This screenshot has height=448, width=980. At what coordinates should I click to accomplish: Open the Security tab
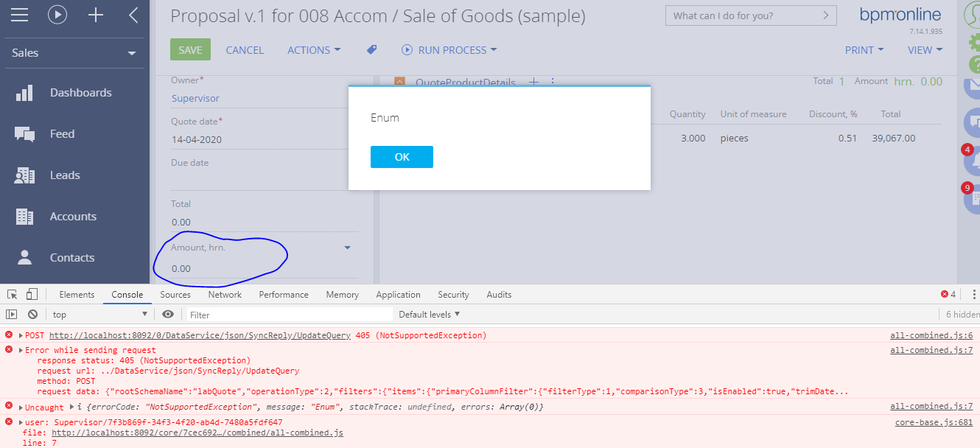click(453, 294)
